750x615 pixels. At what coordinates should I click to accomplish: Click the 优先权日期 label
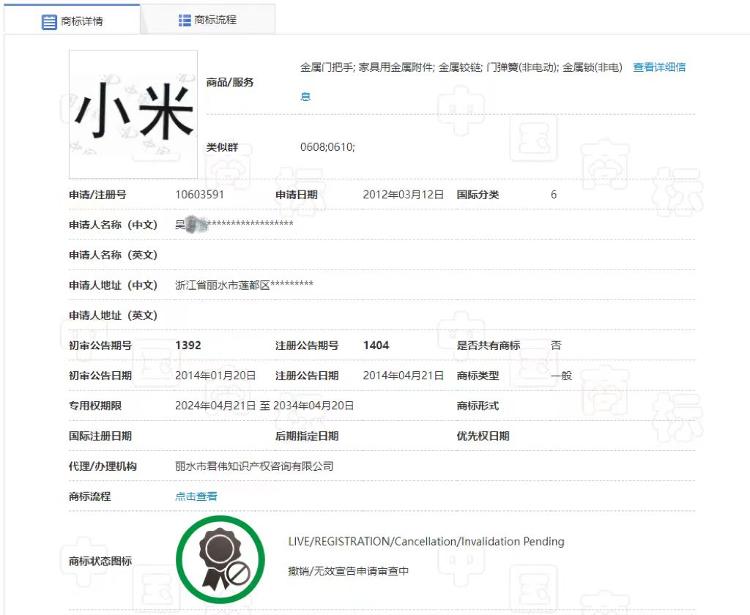click(483, 436)
